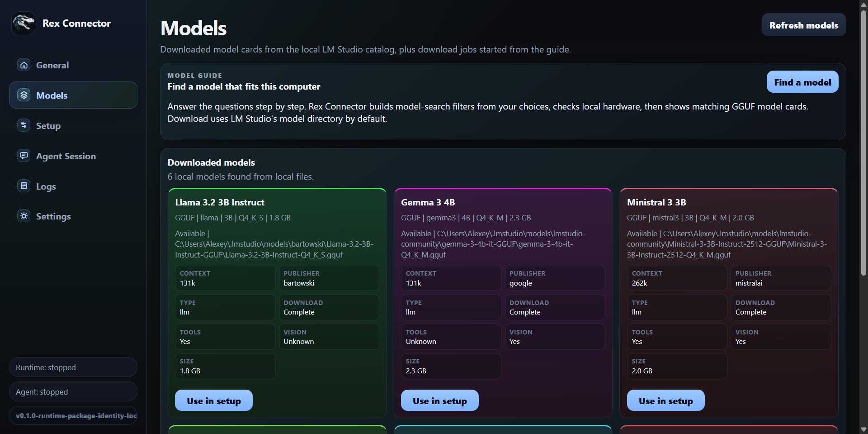This screenshot has height=434, width=868.
Task: Click the Find a model button
Action: (x=802, y=82)
